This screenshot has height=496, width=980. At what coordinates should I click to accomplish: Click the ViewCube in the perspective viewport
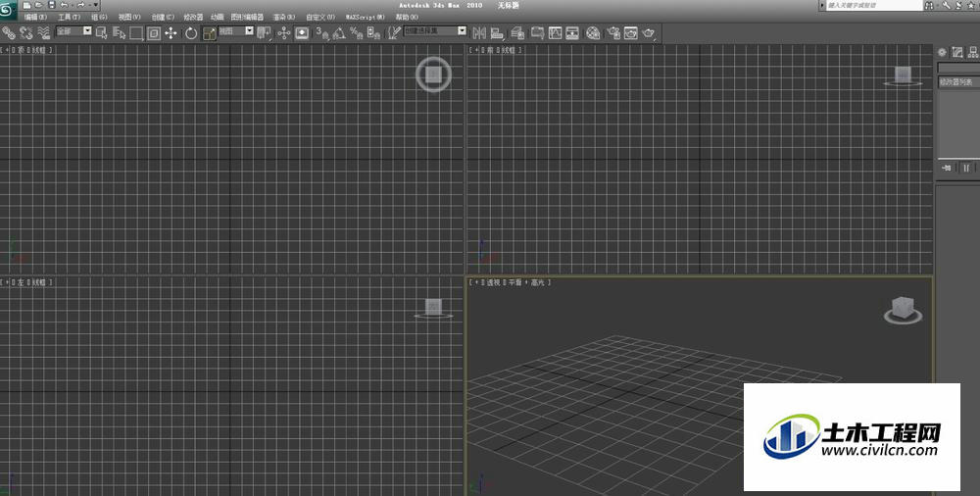(x=903, y=310)
